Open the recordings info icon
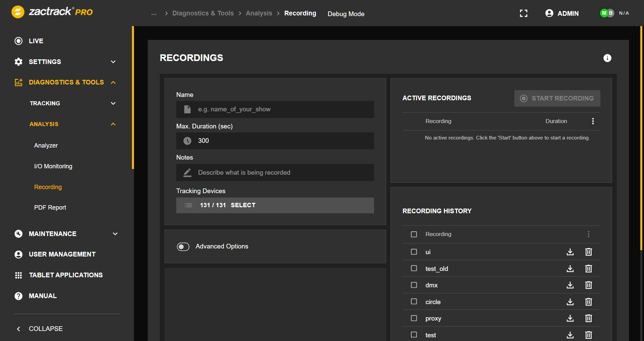Image resolution: width=644 pixels, height=341 pixels. coord(607,58)
